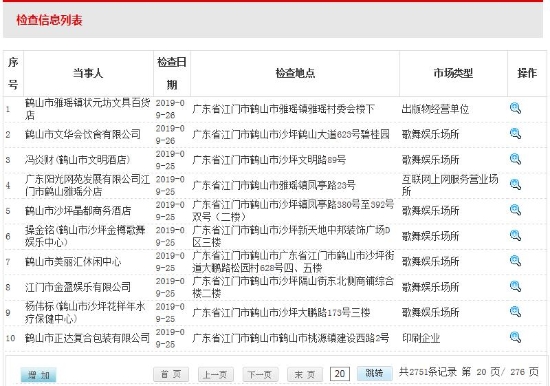Select party name 鹤山市美丽汇休闲中心

tap(73, 261)
